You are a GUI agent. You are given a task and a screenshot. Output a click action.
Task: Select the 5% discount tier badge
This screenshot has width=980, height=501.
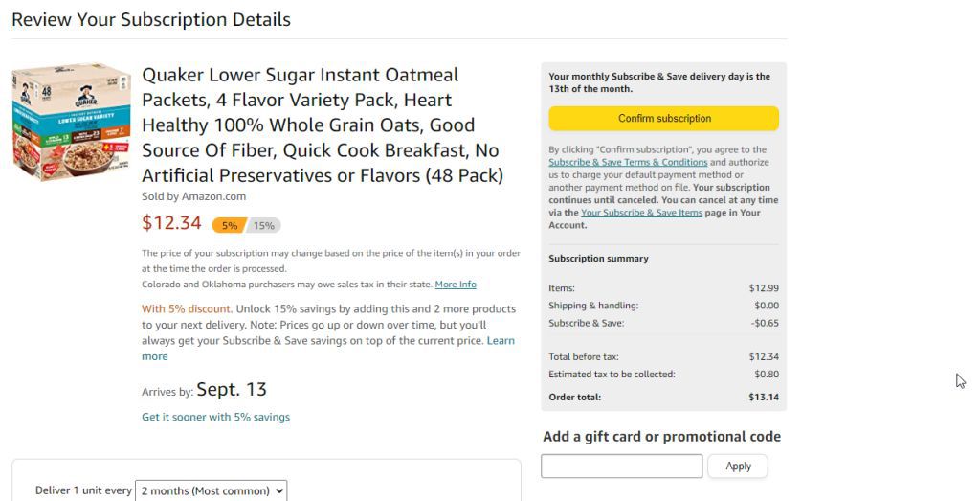(x=230, y=226)
